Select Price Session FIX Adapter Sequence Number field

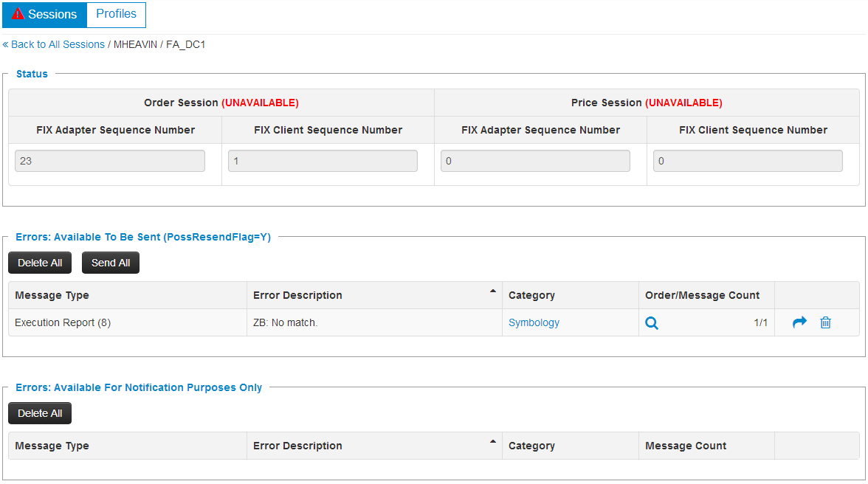[x=535, y=161]
